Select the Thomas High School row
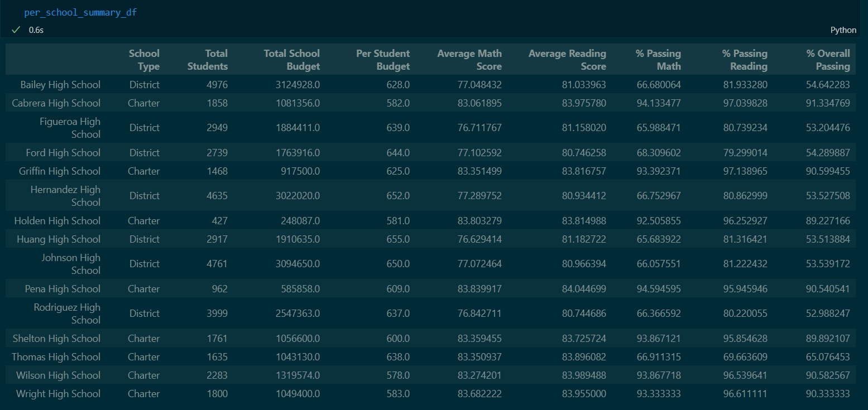 click(57, 356)
